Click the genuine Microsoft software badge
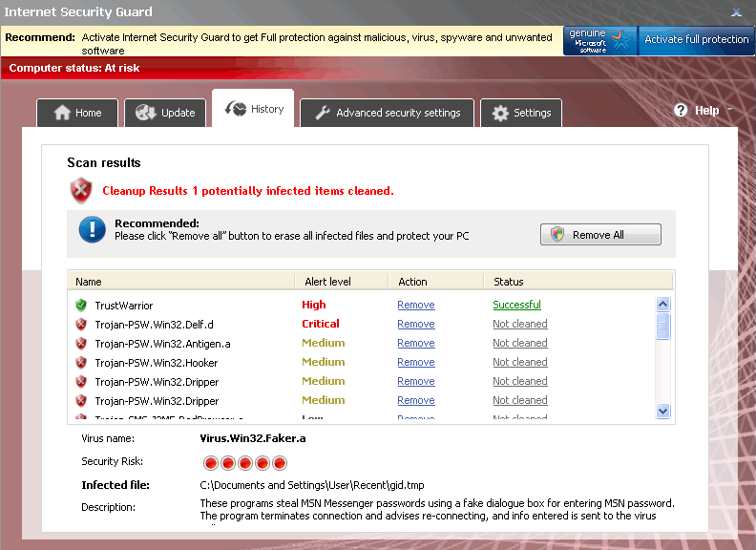 pos(599,40)
